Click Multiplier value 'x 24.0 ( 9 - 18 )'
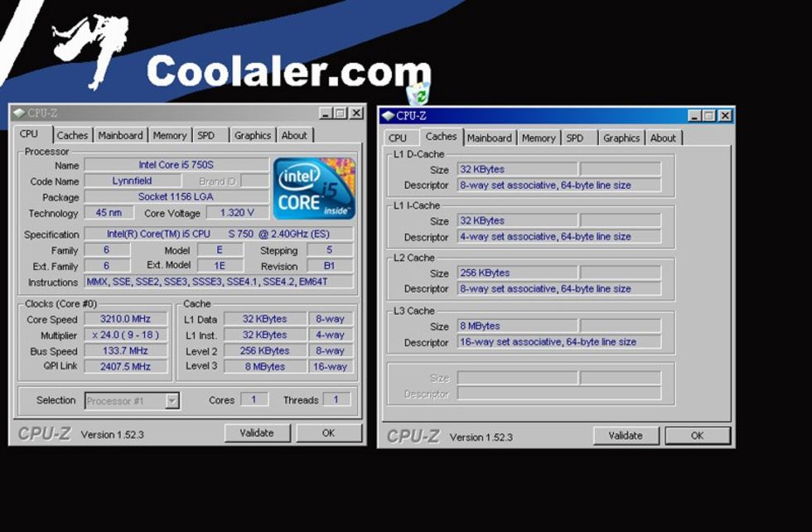Screen dimensions: 812x532 125,335
